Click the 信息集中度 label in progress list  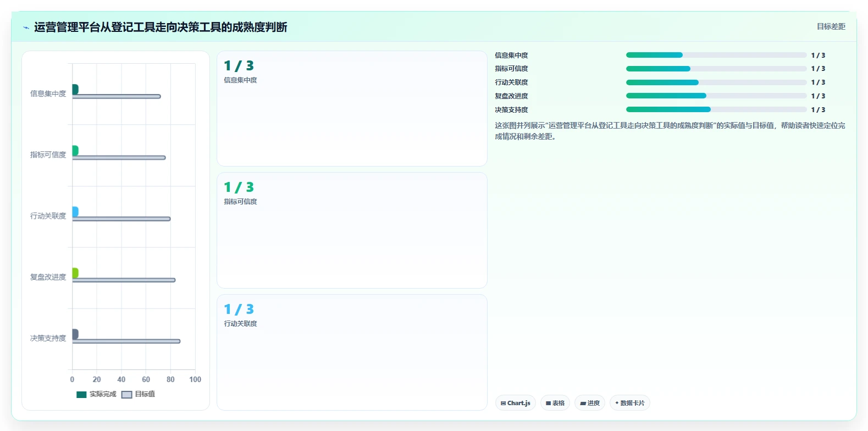tap(511, 55)
